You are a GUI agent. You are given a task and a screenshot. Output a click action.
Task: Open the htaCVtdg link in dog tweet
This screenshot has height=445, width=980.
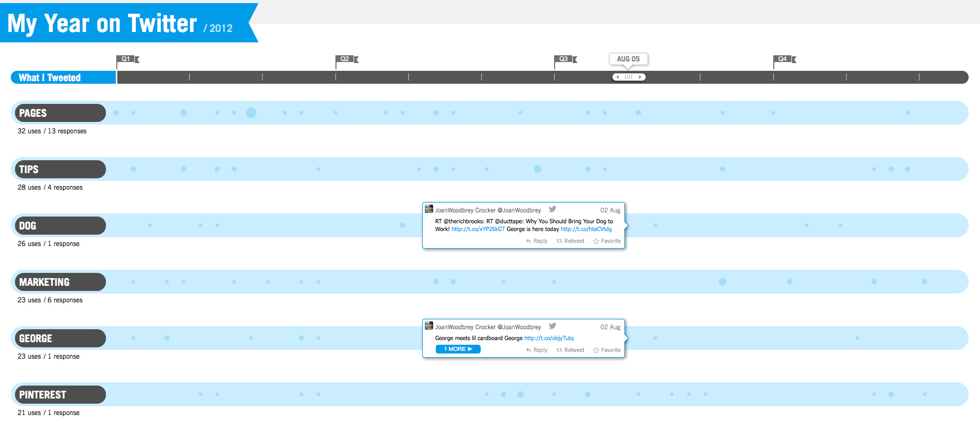pyautogui.click(x=586, y=229)
